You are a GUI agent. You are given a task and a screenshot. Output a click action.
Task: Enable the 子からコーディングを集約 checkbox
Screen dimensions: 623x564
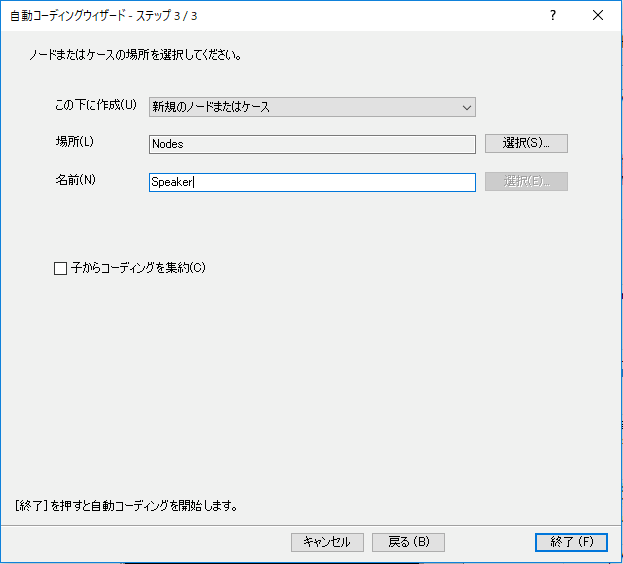click(x=60, y=268)
